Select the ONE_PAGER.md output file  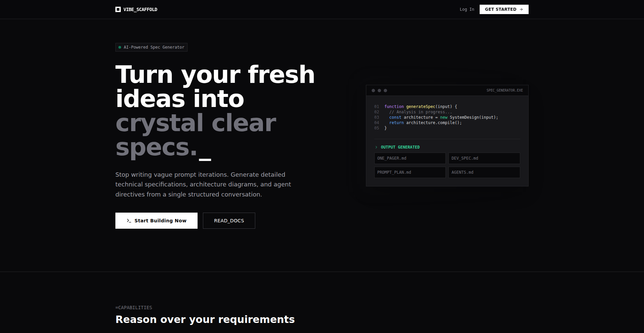[410, 158]
